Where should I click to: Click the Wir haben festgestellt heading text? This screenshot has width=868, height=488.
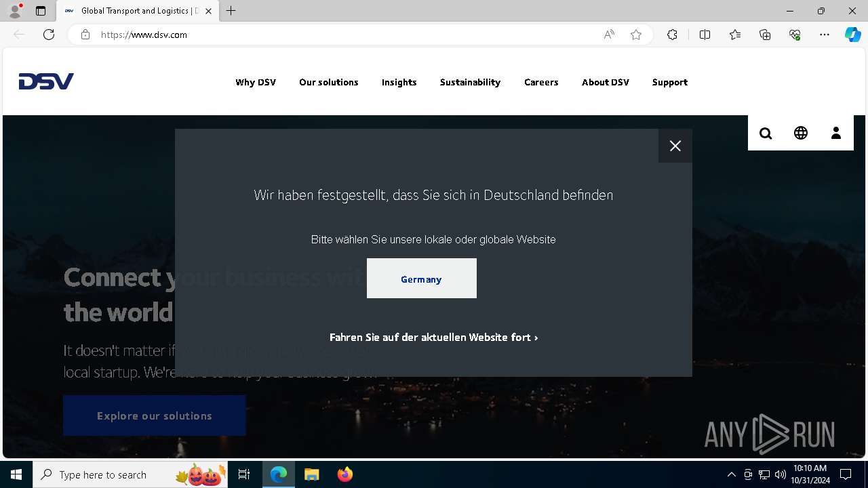tap(434, 195)
